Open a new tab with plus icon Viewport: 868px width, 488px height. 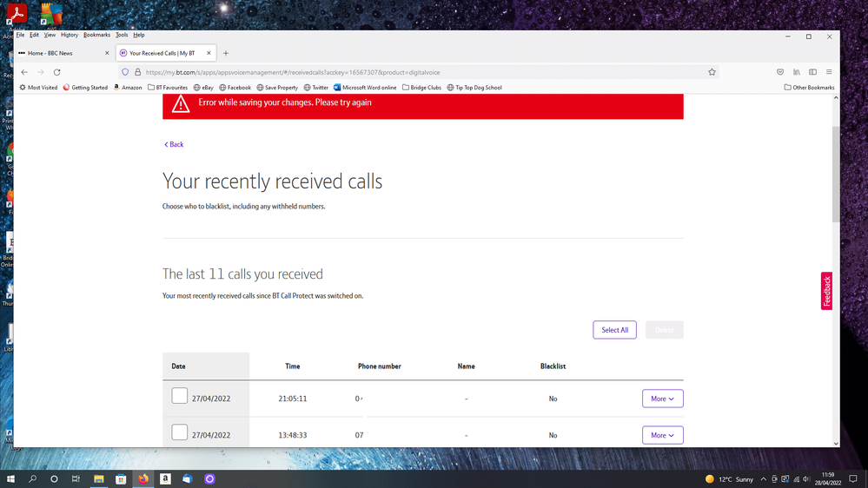(x=226, y=53)
